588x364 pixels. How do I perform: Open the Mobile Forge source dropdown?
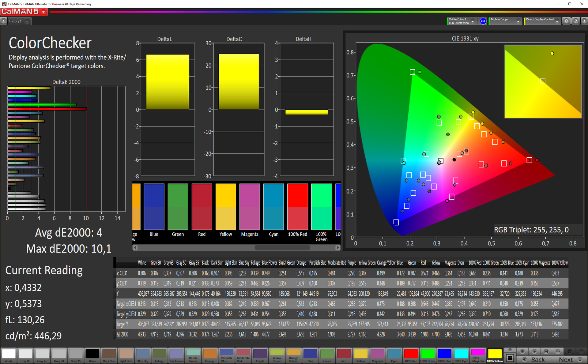click(518, 21)
